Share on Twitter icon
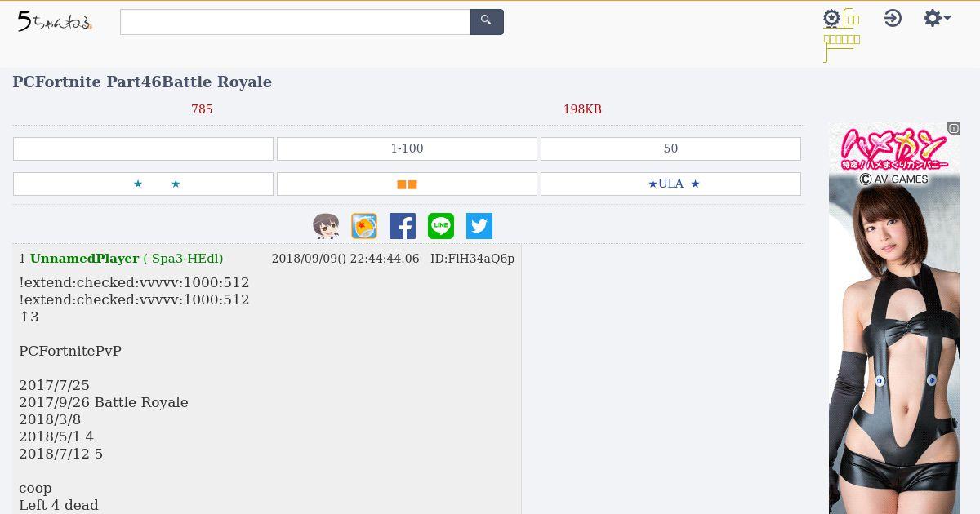The width and height of the screenshot is (980, 514). click(479, 226)
